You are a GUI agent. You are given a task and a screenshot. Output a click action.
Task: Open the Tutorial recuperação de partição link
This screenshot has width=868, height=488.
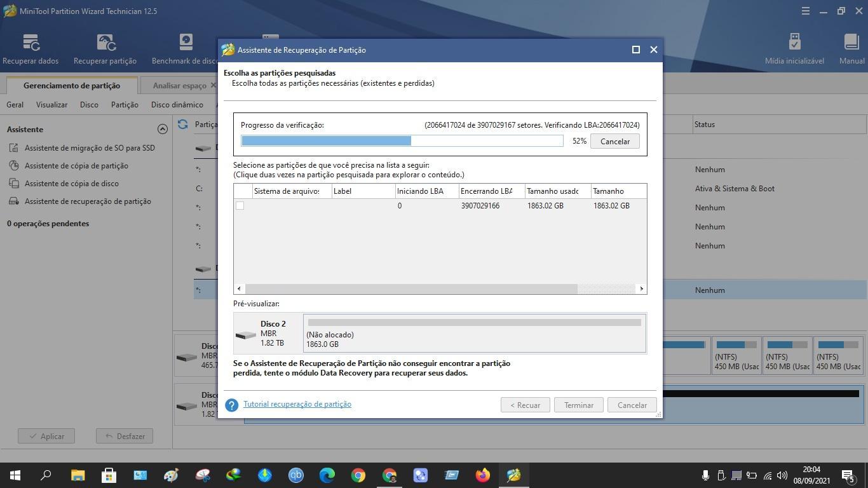click(x=297, y=404)
